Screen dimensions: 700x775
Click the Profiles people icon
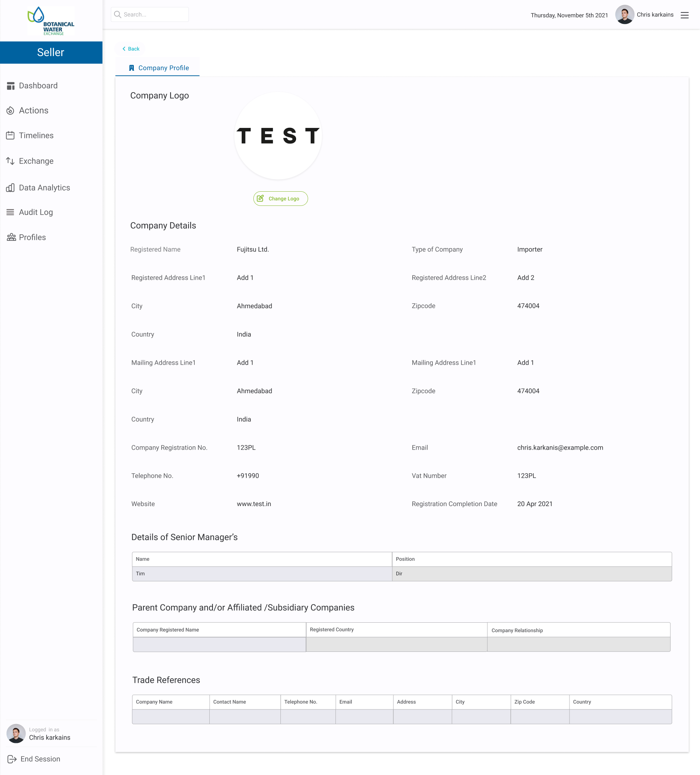11,237
